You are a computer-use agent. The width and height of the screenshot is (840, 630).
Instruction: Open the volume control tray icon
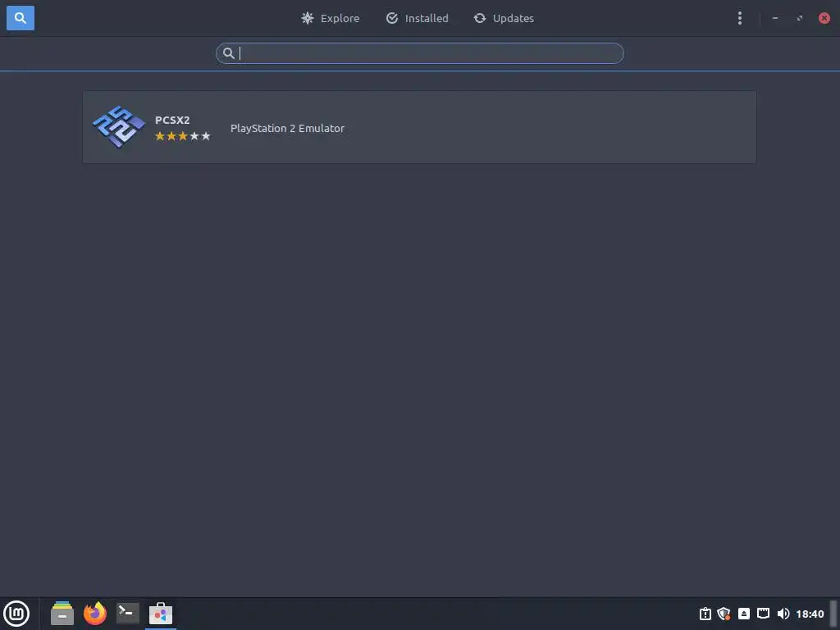click(783, 614)
